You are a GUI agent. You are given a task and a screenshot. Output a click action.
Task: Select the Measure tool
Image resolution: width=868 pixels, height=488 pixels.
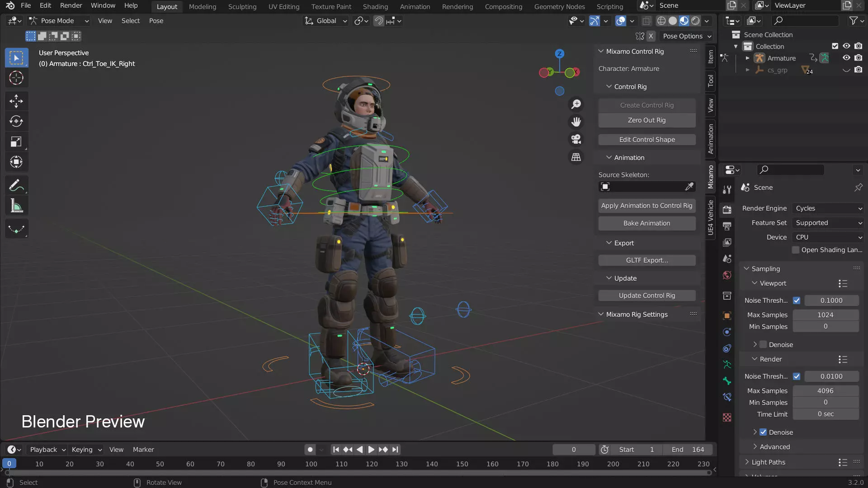16,206
